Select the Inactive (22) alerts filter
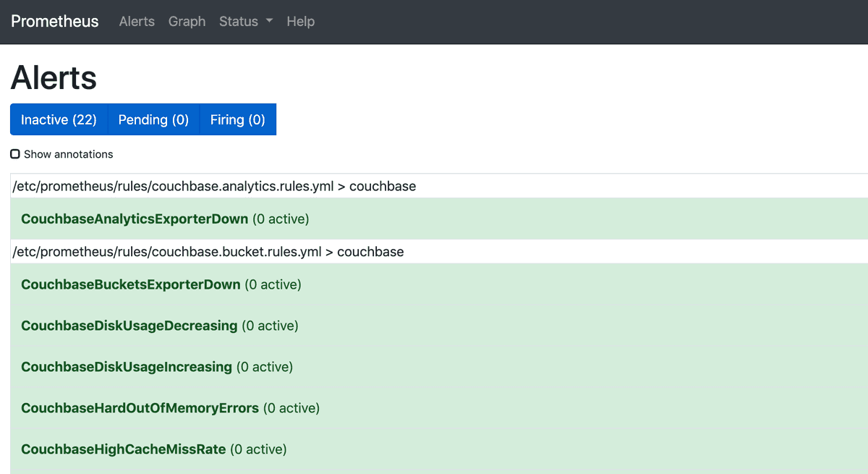Screen dimensions: 868x474 pos(59,119)
